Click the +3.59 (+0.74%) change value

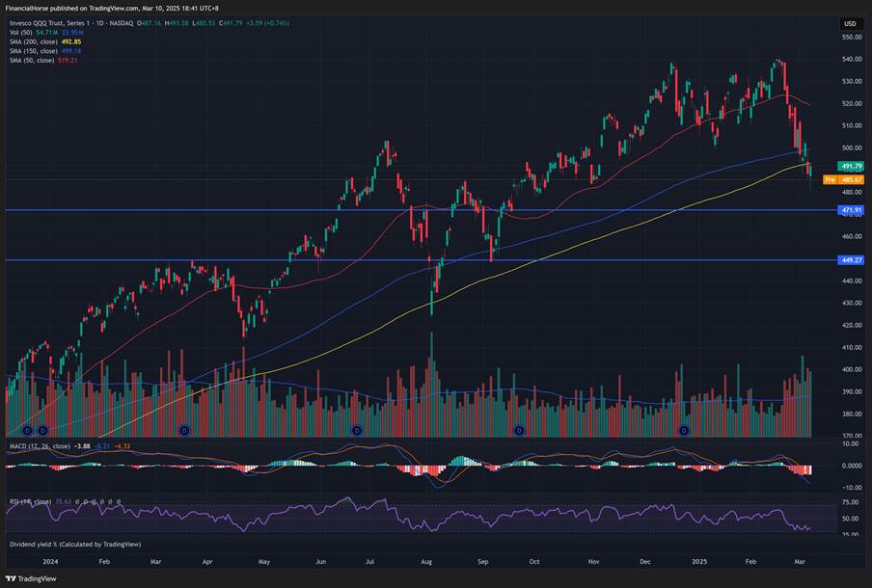[x=268, y=23]
